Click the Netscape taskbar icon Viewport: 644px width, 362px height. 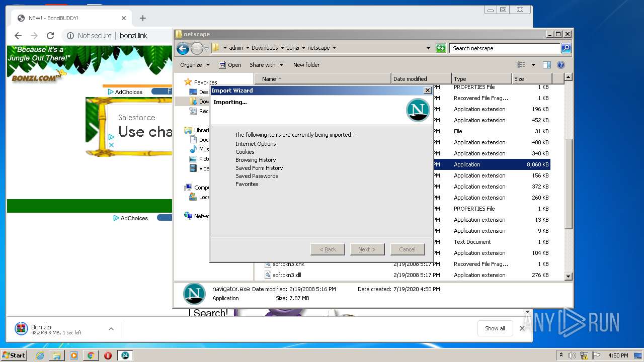click(125, 355)
